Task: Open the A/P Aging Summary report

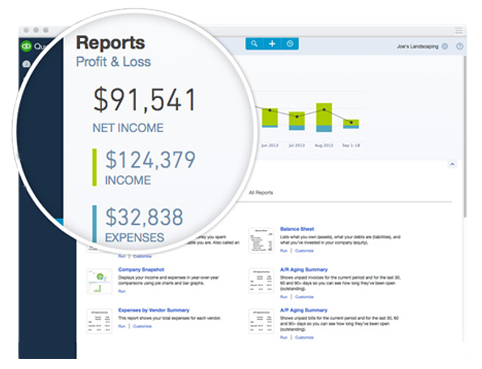Action: [x=304, y=310]
